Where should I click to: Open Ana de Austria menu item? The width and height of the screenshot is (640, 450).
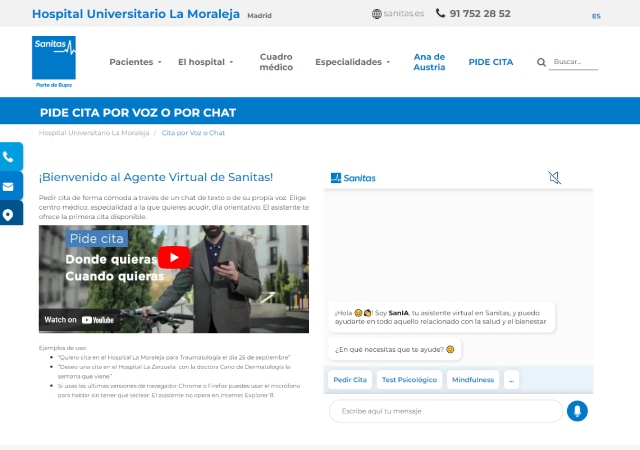tap(429, 62)
